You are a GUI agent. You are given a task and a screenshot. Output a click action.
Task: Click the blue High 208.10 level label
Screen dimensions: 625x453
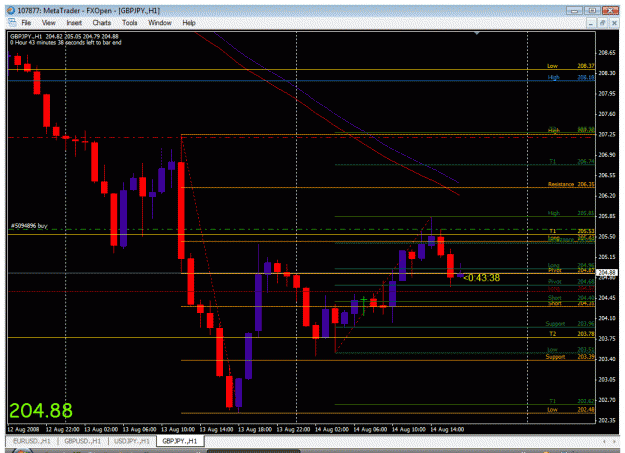[x=571, y=77]
